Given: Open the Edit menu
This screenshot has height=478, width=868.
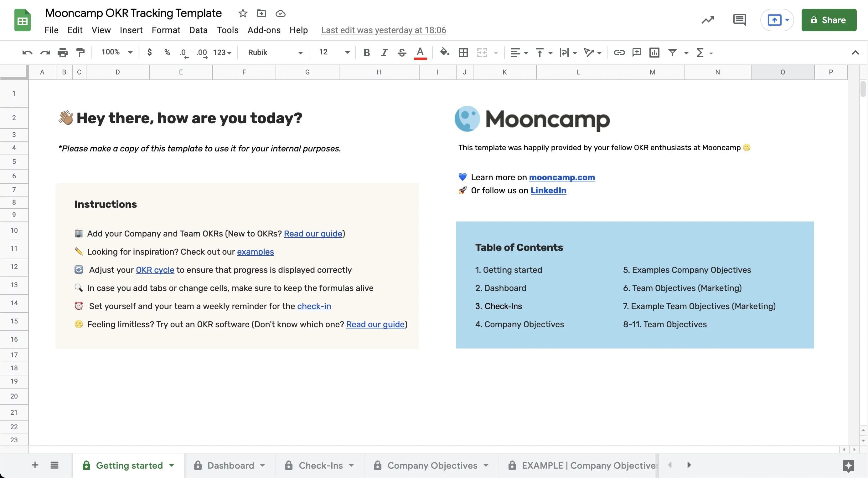Looking at the screenshot, I should click(x=75, y=30).
